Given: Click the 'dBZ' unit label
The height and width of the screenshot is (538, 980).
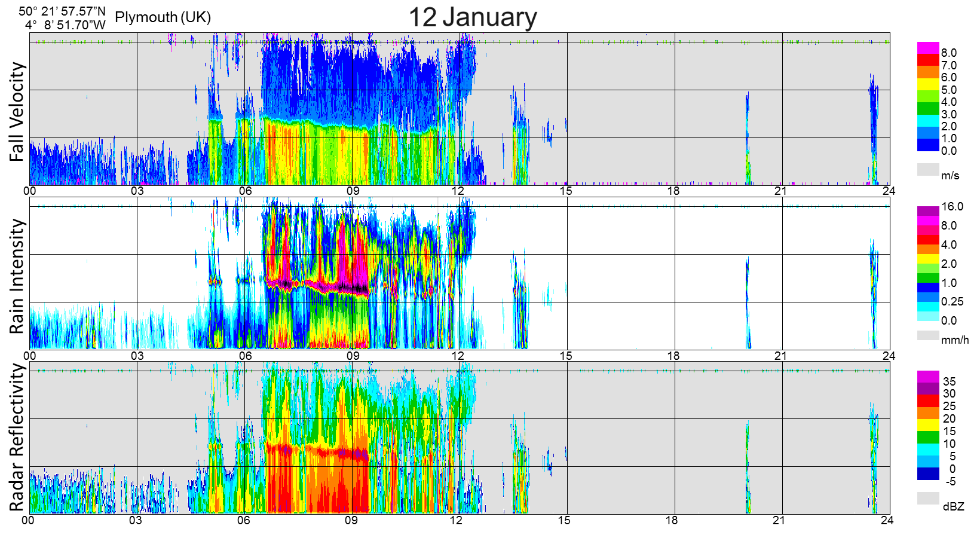Looking at the screenshot, I should pyautogui.click(x=954, y=506).
